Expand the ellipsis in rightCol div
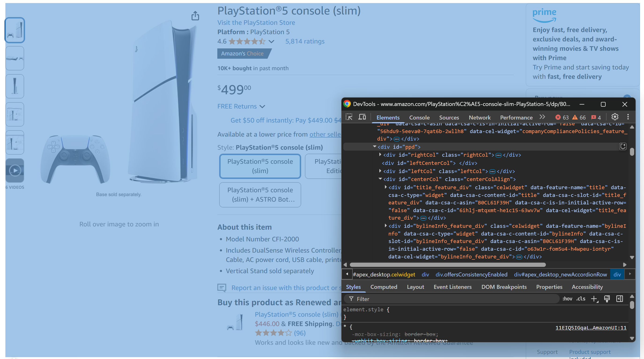This screenshot has height=359, width=644. click(x=499, y=155)
